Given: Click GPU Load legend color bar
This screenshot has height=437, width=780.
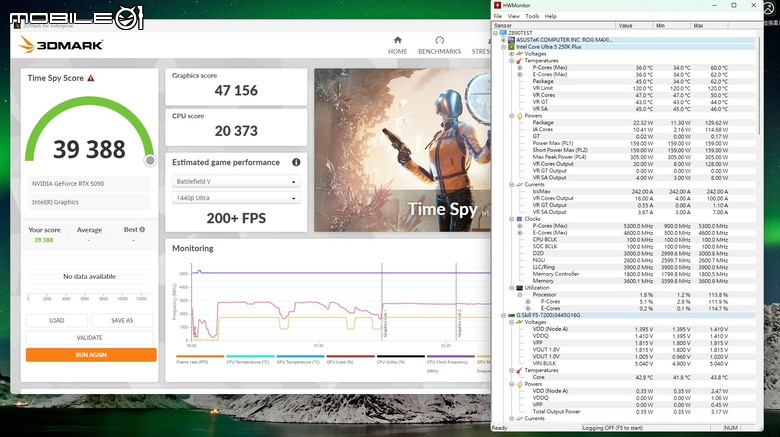Looking at the screenshot, I should (351, 356).
